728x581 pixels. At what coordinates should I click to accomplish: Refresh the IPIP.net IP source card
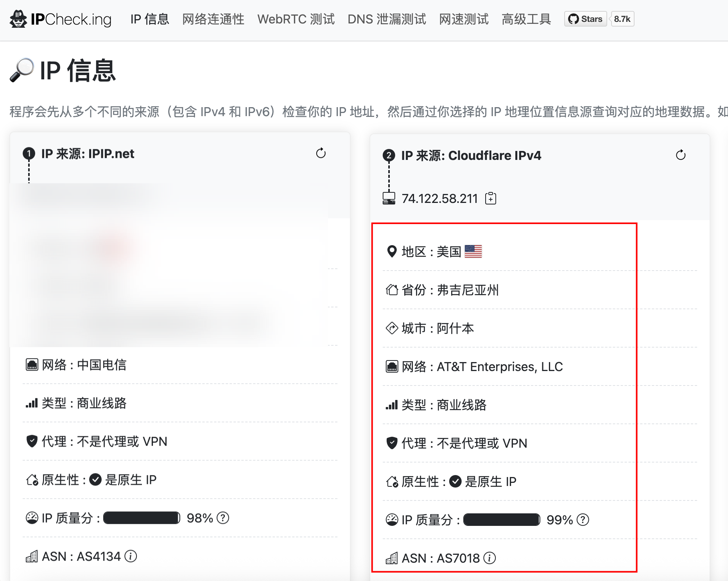point(321,153)
